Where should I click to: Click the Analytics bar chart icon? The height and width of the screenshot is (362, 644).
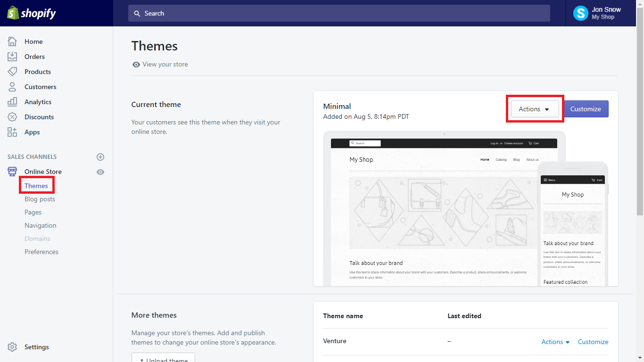coord(12,102)
